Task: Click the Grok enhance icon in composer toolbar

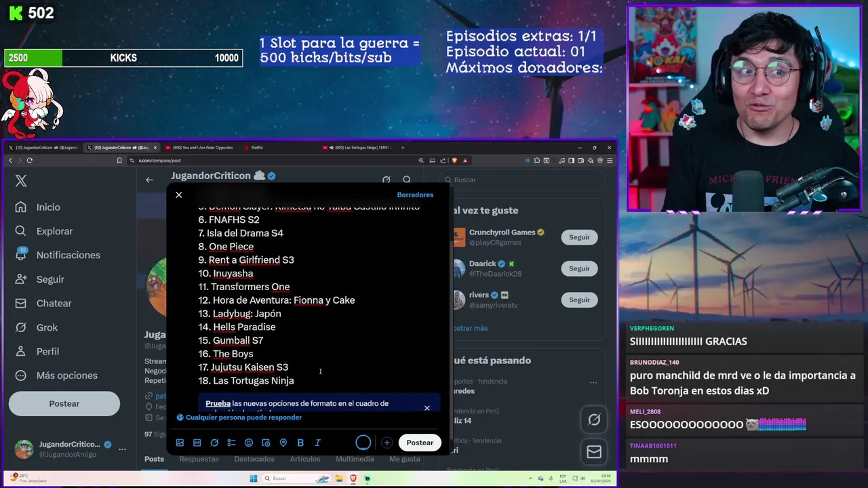Action: click(x=214, y=443)
